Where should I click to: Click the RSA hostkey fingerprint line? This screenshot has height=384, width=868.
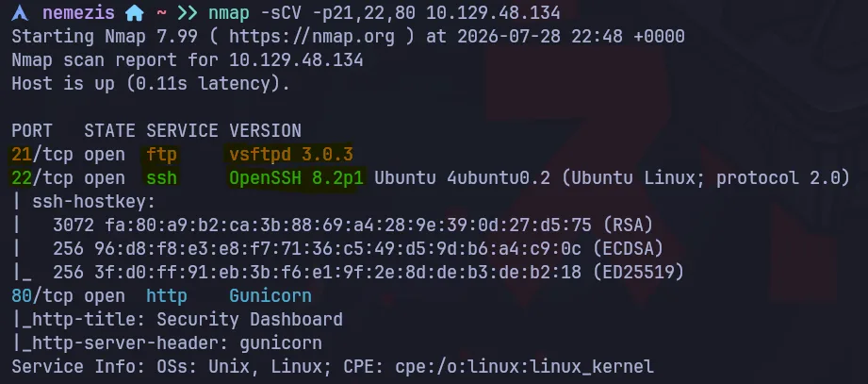(353, 225)
